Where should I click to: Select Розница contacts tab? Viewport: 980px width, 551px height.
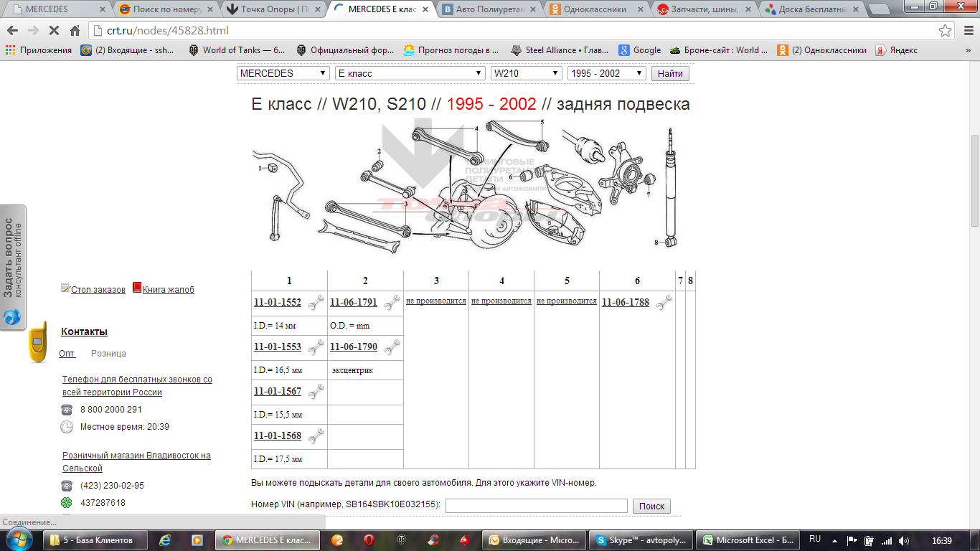(108, 354)
